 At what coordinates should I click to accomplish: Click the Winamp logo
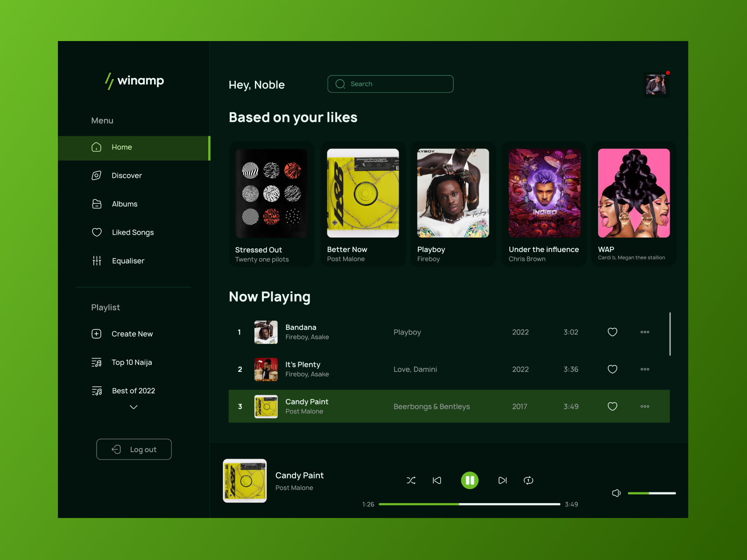134,81
